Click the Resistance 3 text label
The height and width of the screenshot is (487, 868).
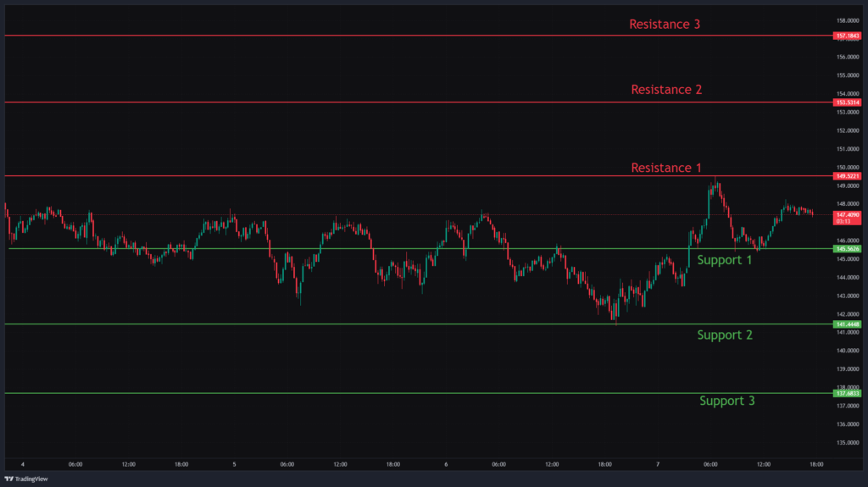pos(665,25)
